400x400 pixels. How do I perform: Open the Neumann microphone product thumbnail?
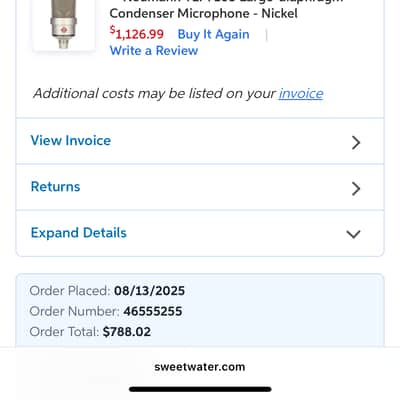pos(64,24)
